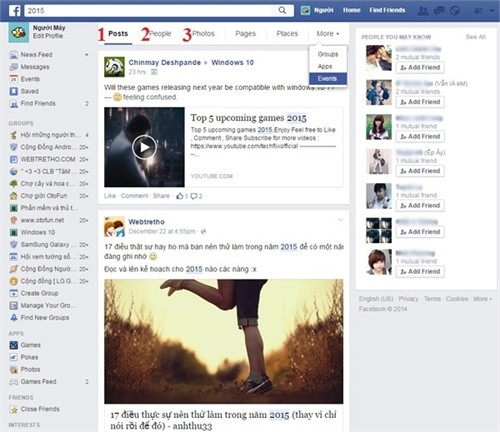Open privacy shortcuts lock icon
This screenshot has width=500, height=433.
pos(478,11)
